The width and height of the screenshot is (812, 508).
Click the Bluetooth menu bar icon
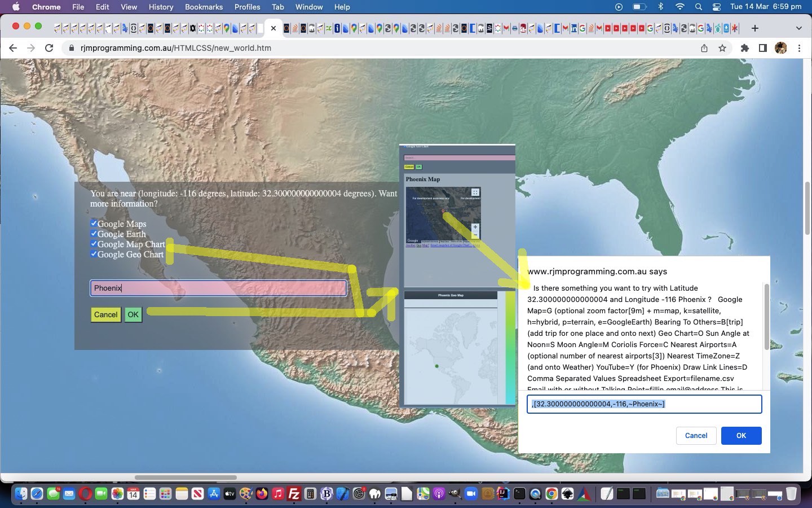pyautogui.click(x=661, y=7)
